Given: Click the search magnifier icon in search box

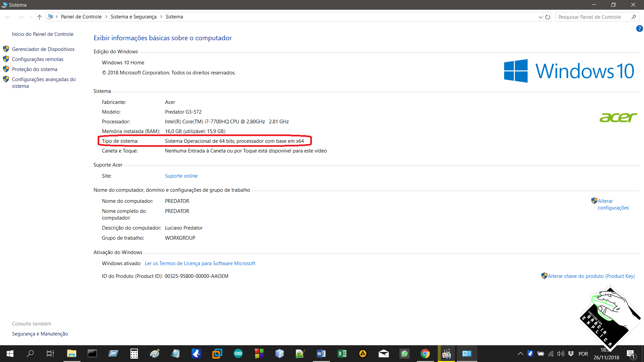Looking at the screenshot, I should (634, 17).
